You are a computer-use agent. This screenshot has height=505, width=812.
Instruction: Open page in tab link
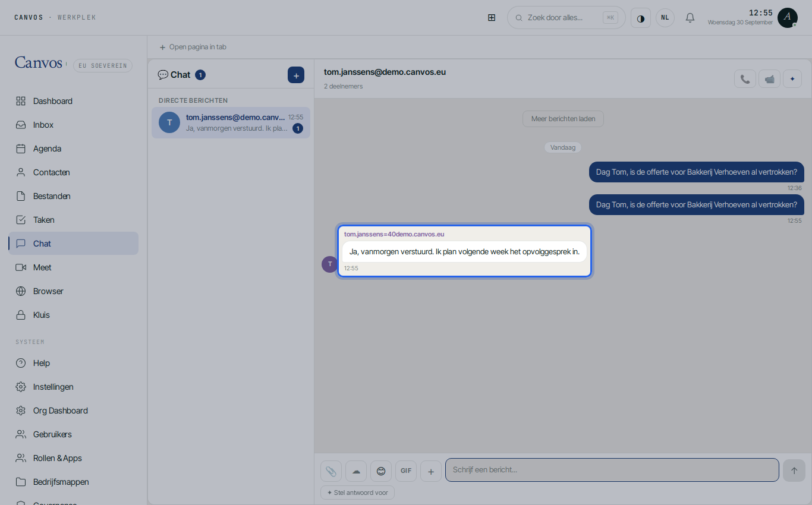(193, 47)
